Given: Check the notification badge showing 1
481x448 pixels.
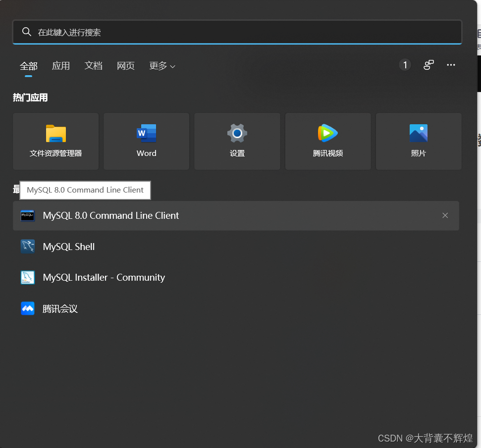Looking at the screenshot, I should pyautogui.click(x=405, y=64).
